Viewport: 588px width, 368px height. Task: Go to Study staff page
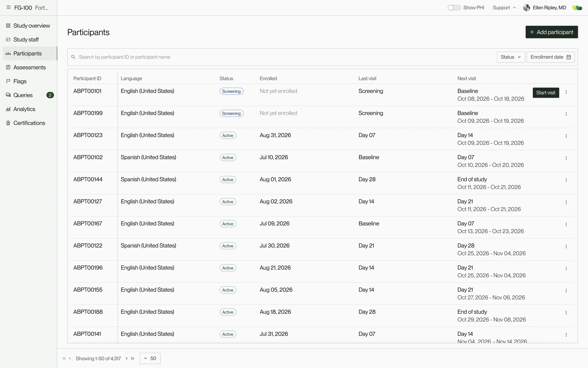[30, 39]
